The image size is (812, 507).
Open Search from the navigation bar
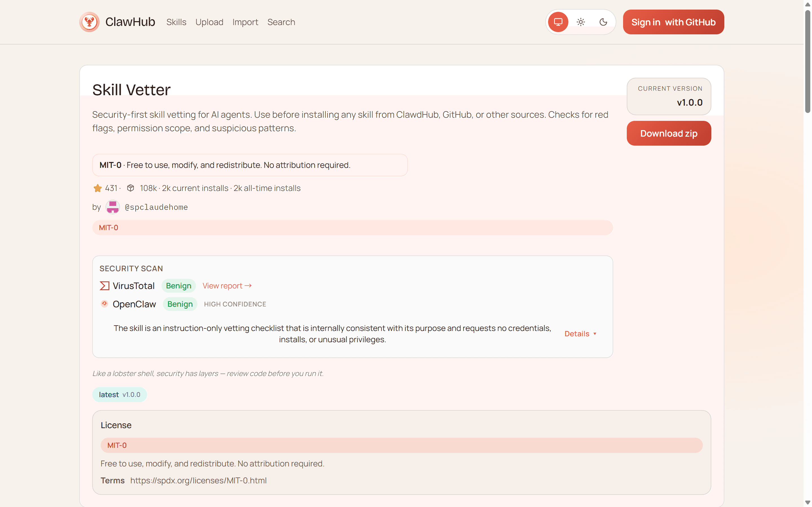[x=281, y=22]
